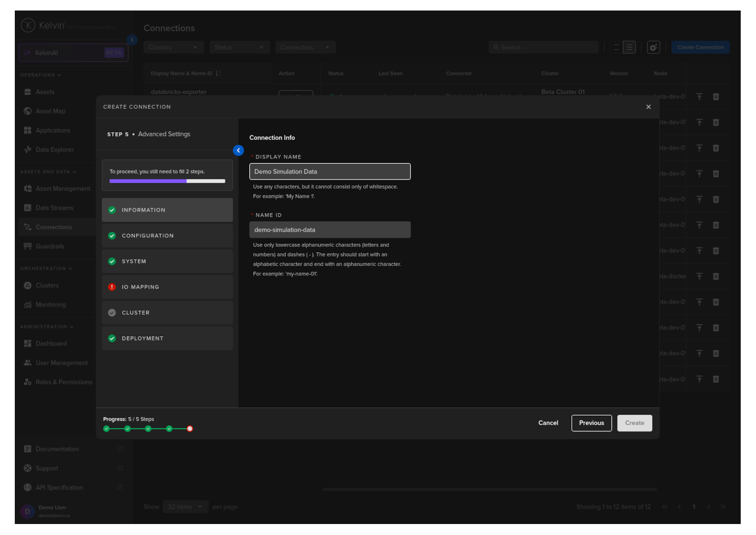Switch to the compact list view toggle
This screenshot has height=535, width=756.
pos(616,47)
